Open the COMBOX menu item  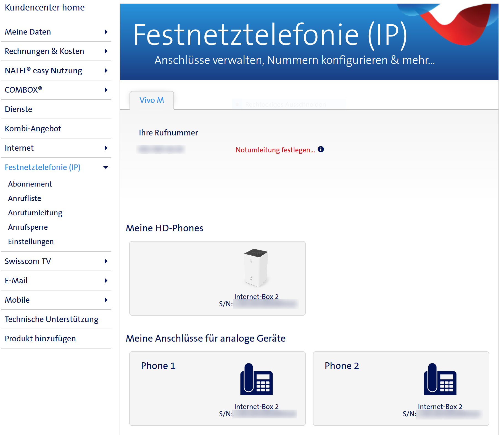pos(23,90)
